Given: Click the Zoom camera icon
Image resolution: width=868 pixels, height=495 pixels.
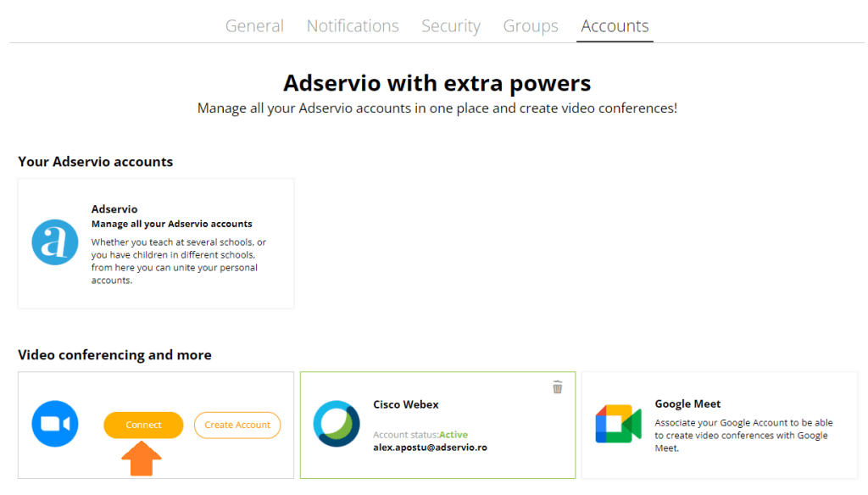Looking at the screenshot, I should (x=55, y=424).
